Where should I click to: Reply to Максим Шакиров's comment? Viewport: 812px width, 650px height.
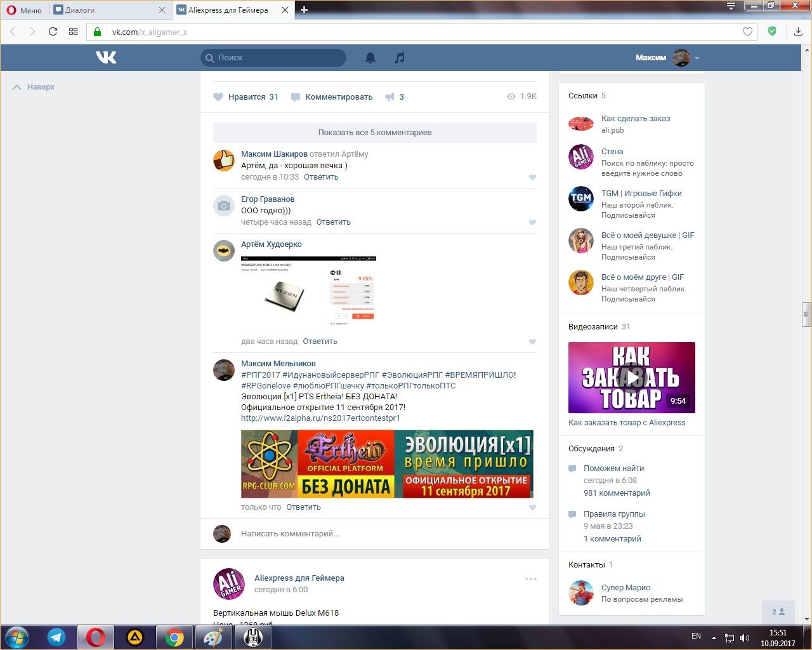(x=321, y=177)
